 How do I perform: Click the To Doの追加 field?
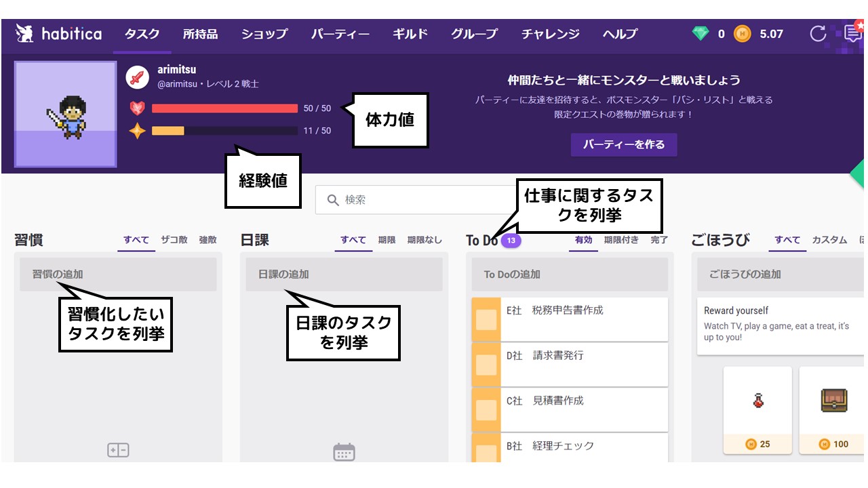pos(570,274)
